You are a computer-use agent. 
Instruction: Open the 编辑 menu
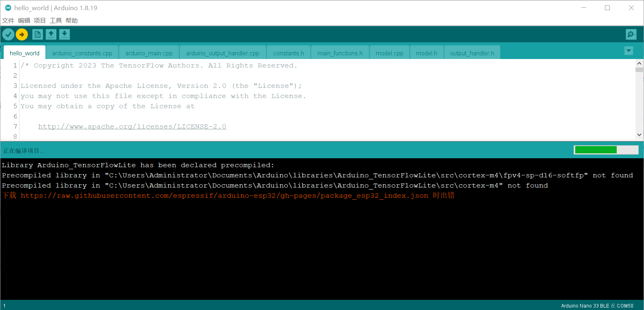click(x=24, y=21)
